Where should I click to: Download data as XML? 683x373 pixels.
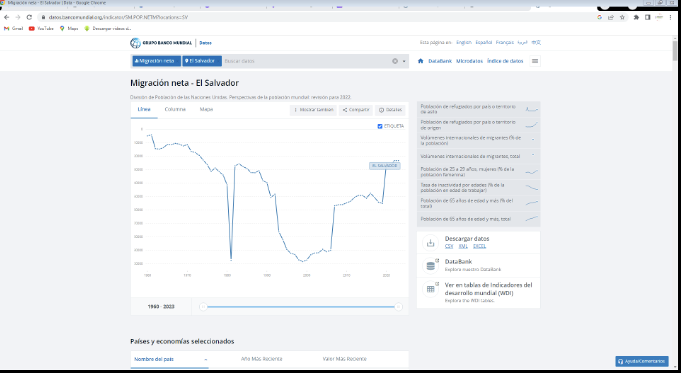click(463, 246)
